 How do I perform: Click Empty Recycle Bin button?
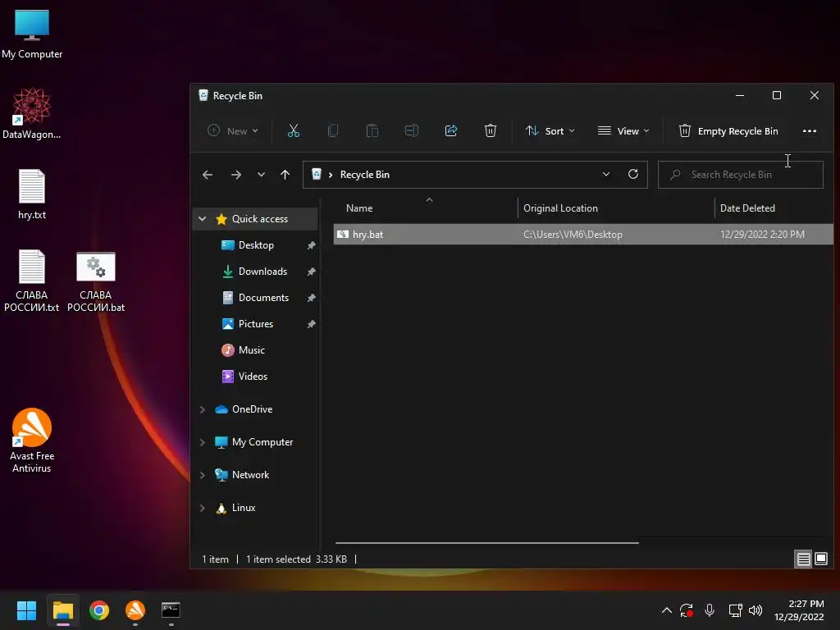click(x=728, y=130)
